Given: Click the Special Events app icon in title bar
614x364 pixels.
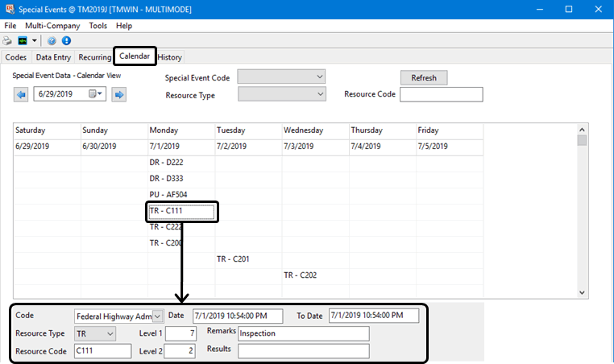Looking at the screenshot, I should tap(9, 9).
